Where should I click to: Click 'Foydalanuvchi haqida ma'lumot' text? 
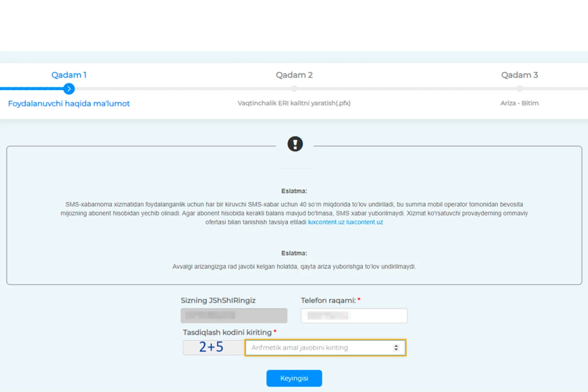coord(69,104)
